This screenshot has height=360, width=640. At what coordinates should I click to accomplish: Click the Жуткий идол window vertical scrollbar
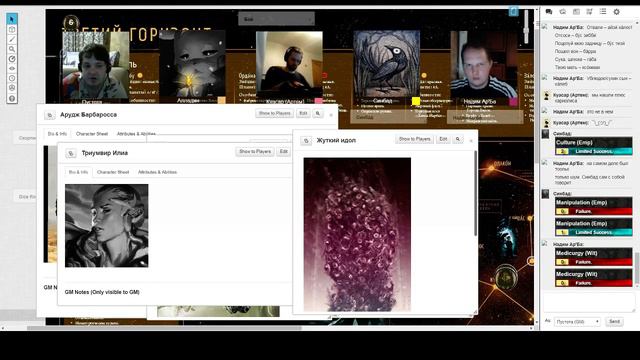[x=475, y=193]
